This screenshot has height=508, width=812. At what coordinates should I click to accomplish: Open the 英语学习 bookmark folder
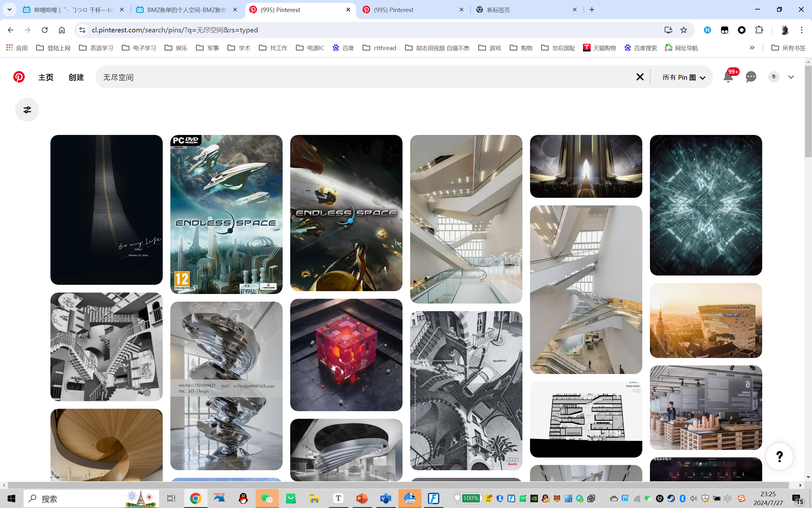96,48
